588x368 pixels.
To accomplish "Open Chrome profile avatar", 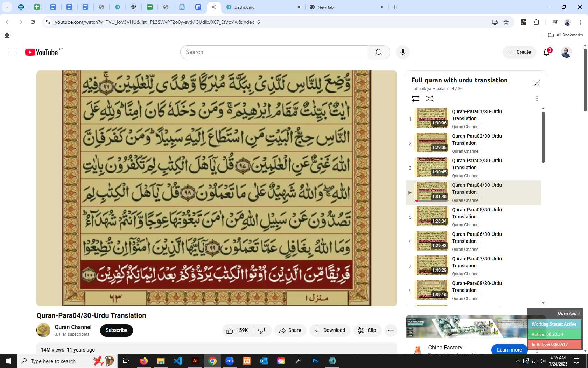I will (567, 22).
